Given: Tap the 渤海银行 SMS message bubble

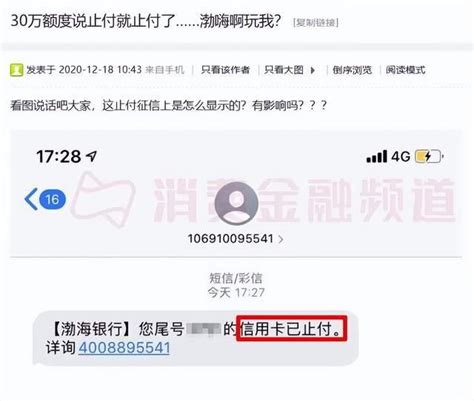Looking at the screenshot, I should click(196, 338).
